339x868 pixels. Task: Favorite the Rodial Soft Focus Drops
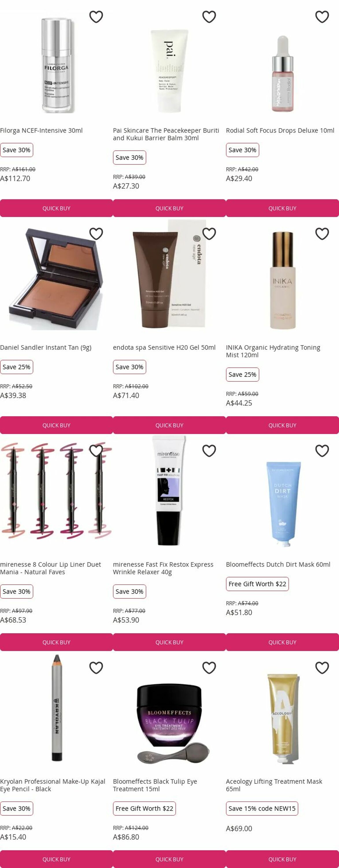[322, 16]
